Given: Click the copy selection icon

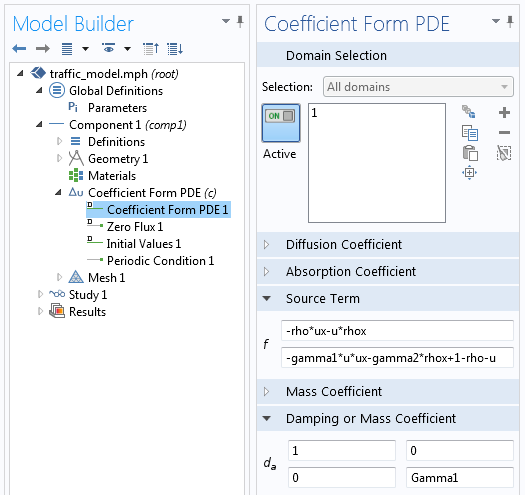Looking at the screenshot, I should coord(469,133).
